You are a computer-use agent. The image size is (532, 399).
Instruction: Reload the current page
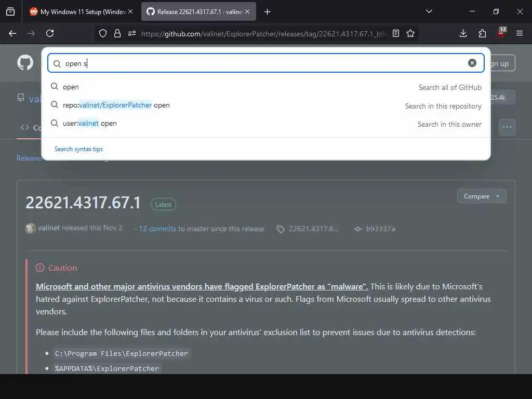click(50, 33)
